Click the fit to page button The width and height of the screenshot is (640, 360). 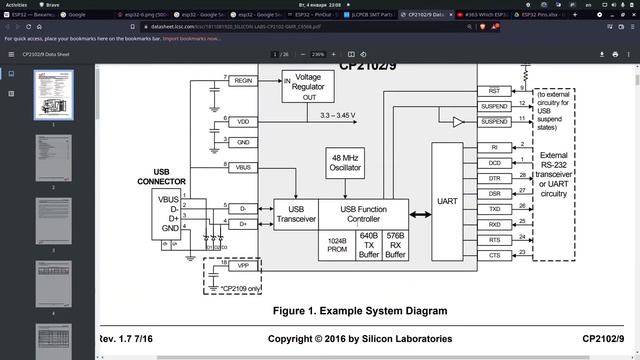(351, 54)
